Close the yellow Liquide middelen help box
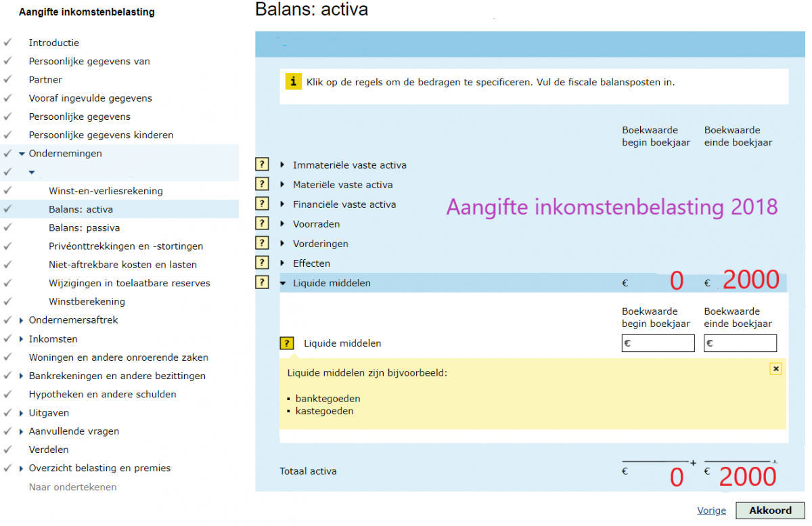Screen dimensions: 812x526 click(775, 369)
